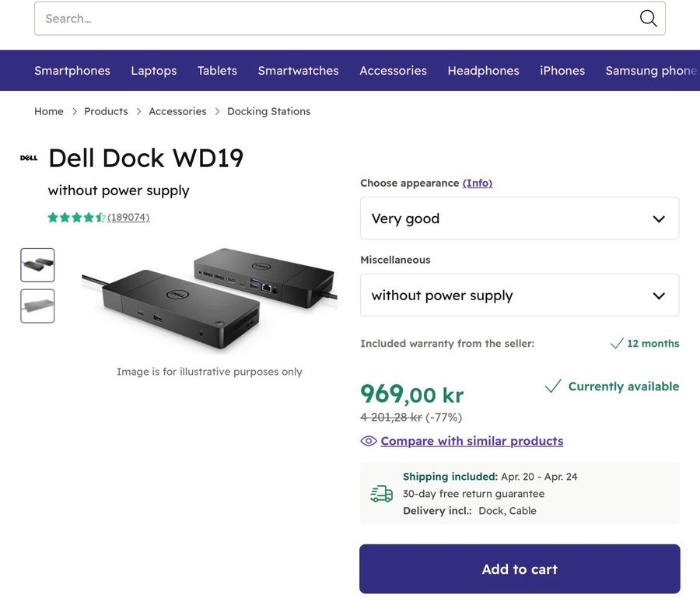Click the shipping truck icon
Image resolution: width=700 pixels, height=598 pixels.
(381, 494)
